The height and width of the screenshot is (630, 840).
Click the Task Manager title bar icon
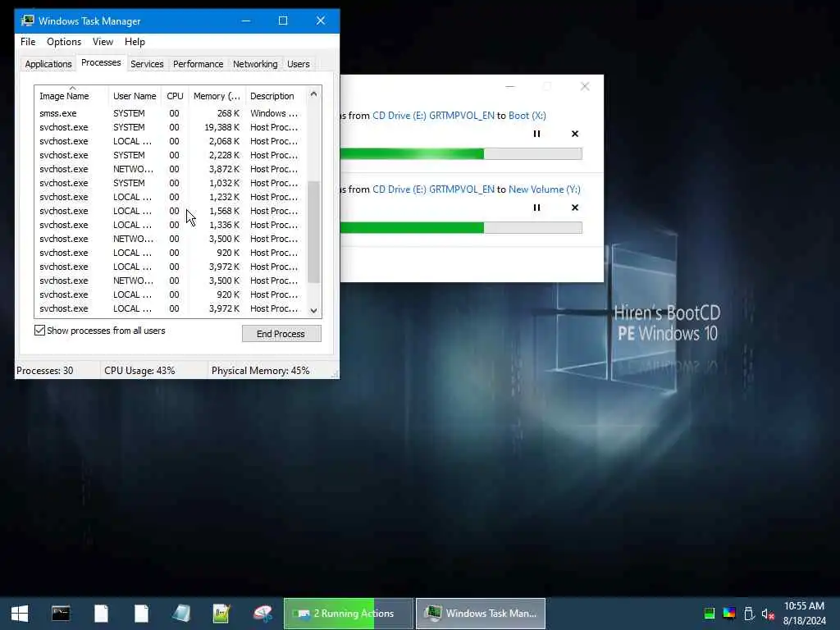27,21
